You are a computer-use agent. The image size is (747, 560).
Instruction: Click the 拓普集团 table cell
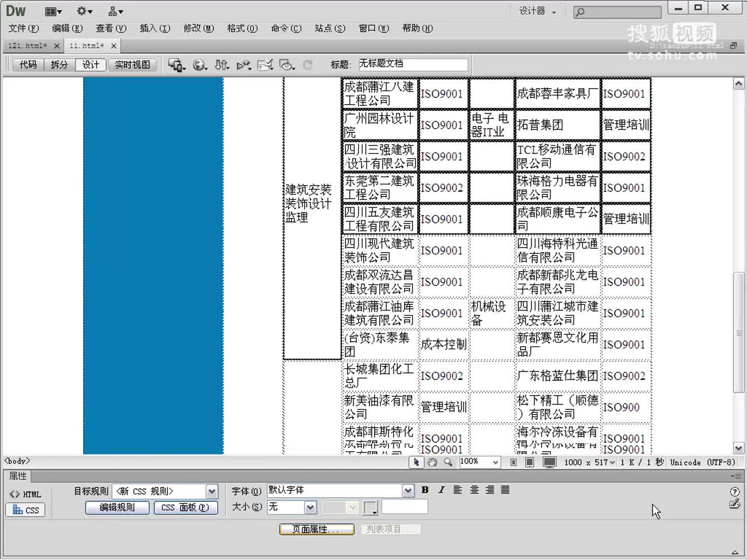558,125
